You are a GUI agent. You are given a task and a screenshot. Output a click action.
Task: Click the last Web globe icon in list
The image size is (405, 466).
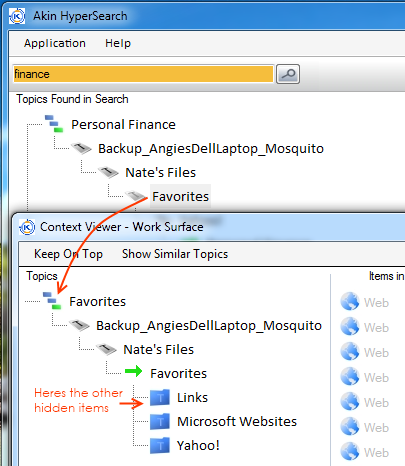[350, 451]
